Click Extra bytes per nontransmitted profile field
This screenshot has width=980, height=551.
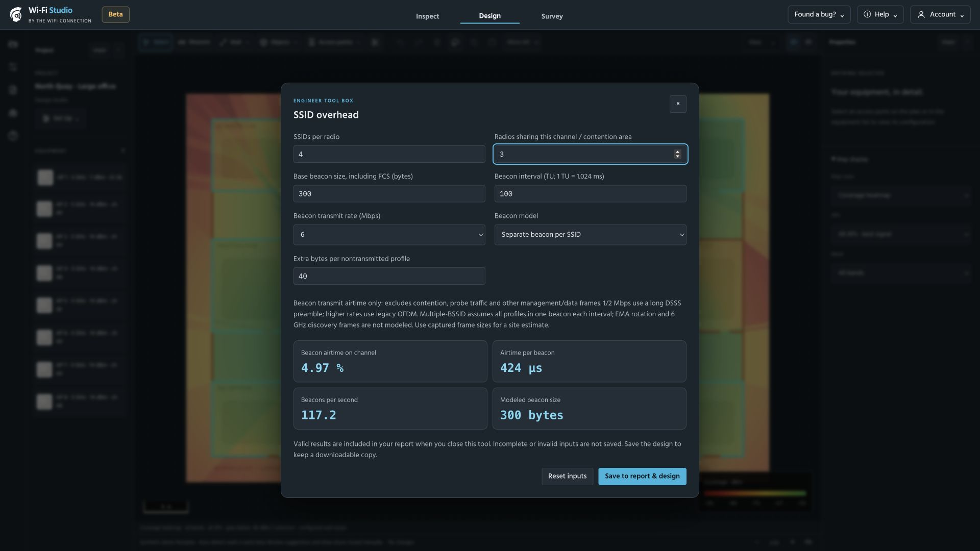[389, 276]
